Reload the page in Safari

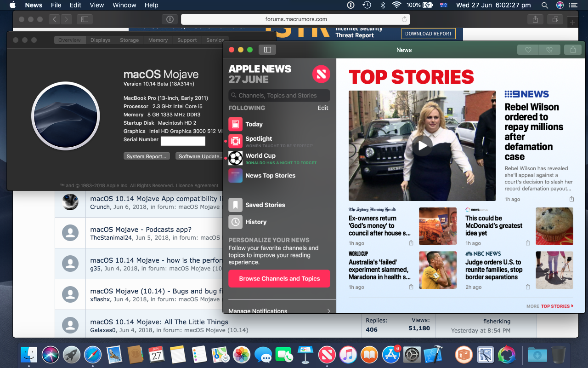pos(404,19)
